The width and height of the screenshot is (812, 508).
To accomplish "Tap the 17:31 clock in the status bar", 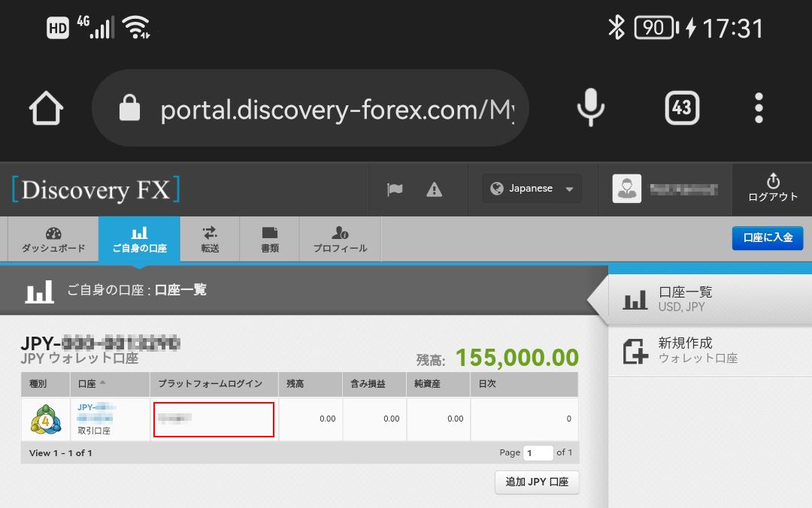I will pos(732,29).
